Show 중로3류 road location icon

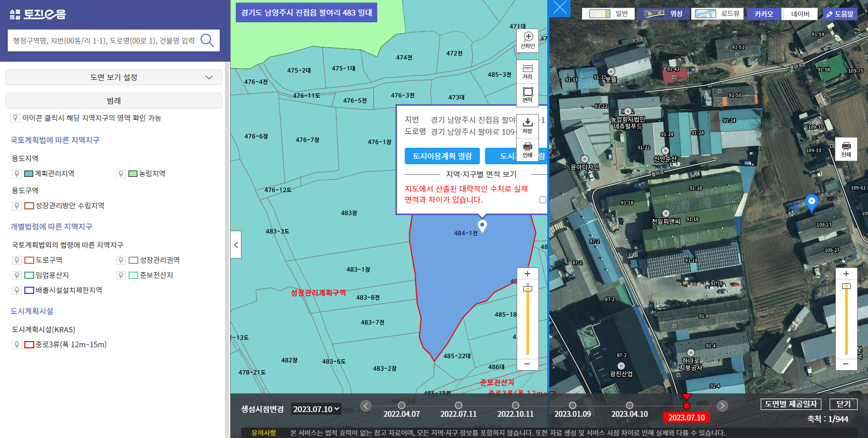(x=17, y=345)
